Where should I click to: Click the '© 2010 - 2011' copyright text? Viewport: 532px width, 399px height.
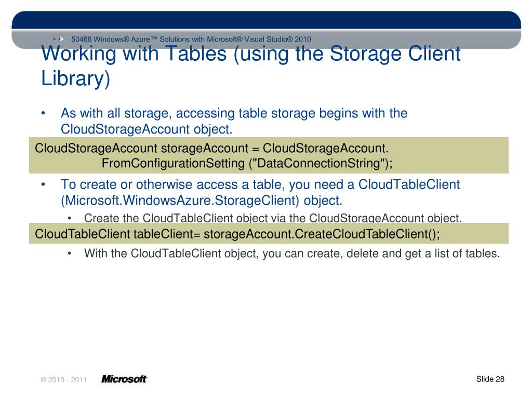[64, 380]
